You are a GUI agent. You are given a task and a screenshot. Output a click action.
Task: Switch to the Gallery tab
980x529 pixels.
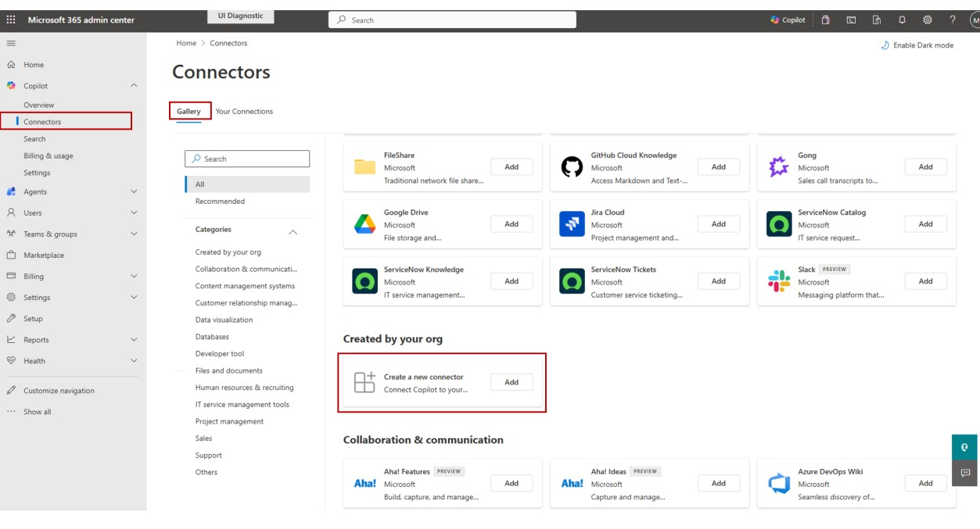pos(188,112)
